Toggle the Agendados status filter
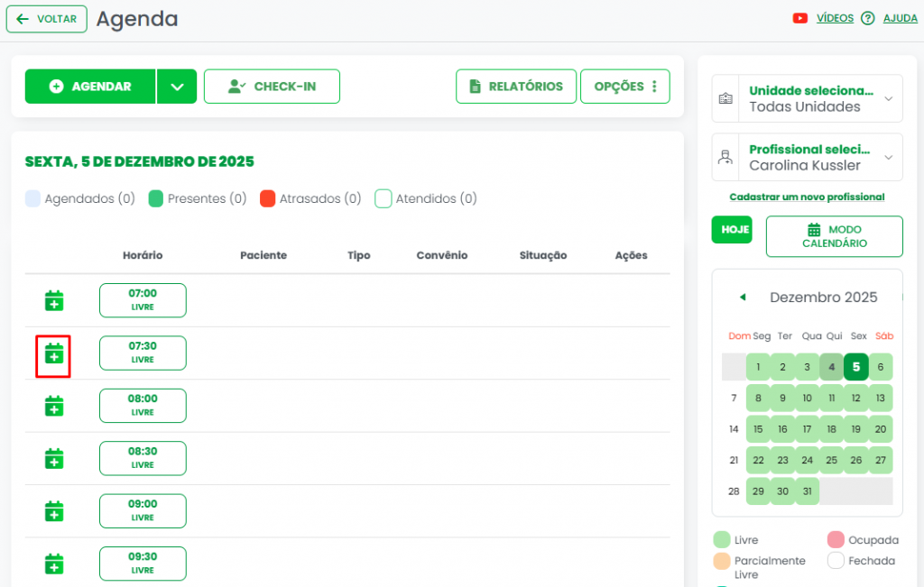 [33, 198]
